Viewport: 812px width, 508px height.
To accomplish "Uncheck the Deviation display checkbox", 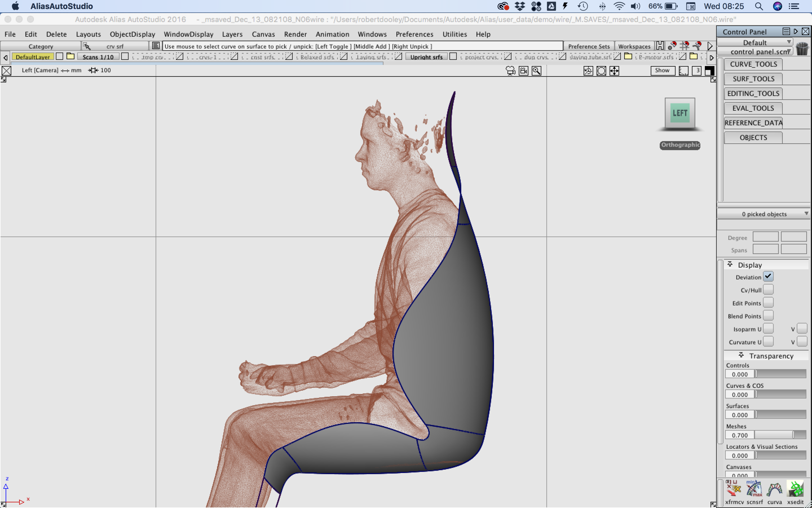I will click(768, 277).
